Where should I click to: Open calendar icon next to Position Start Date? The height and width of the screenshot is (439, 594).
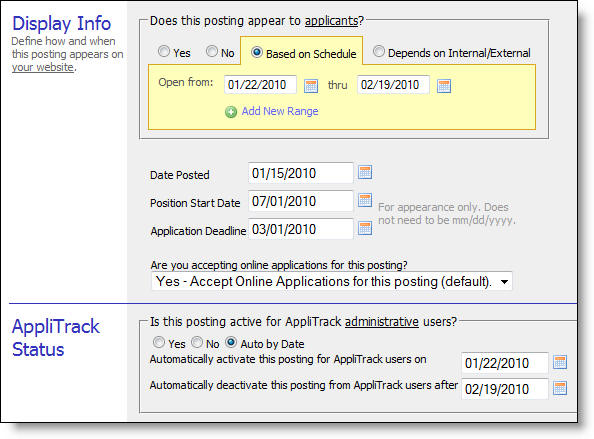click(x=365, y=200)
